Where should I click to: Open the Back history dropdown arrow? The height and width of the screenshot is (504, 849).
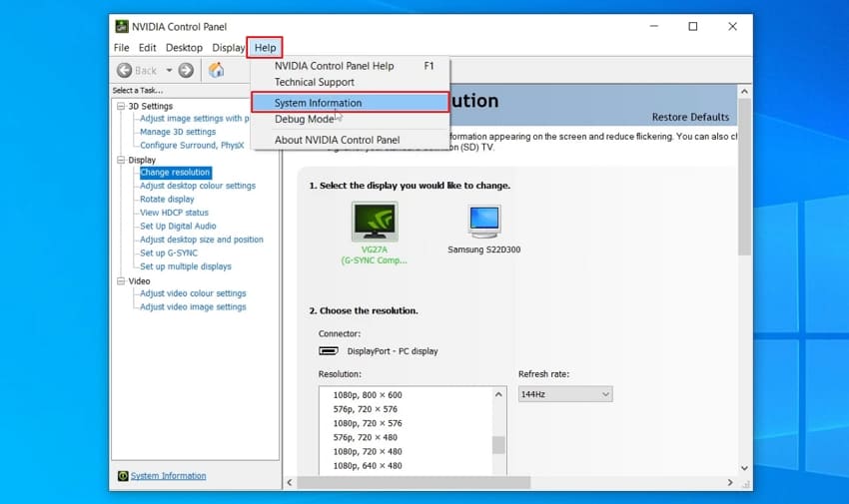coord(169,70)
